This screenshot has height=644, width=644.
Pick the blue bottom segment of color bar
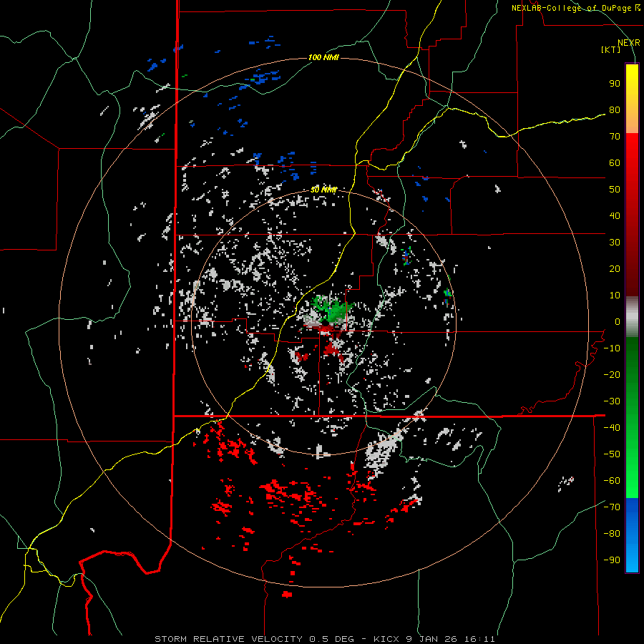click(632, 535)
